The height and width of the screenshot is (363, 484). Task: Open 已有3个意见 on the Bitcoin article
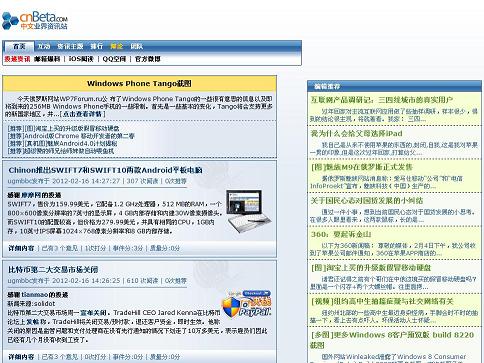(60, 357)
